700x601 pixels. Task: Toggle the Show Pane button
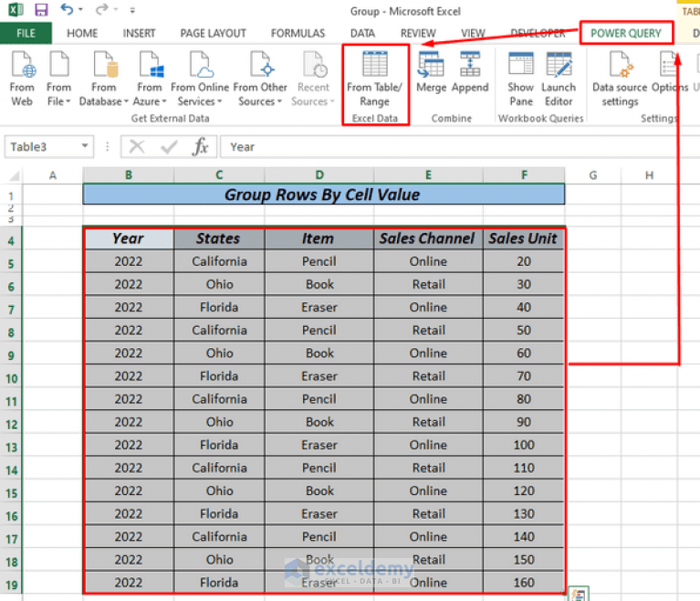point(520,79)
